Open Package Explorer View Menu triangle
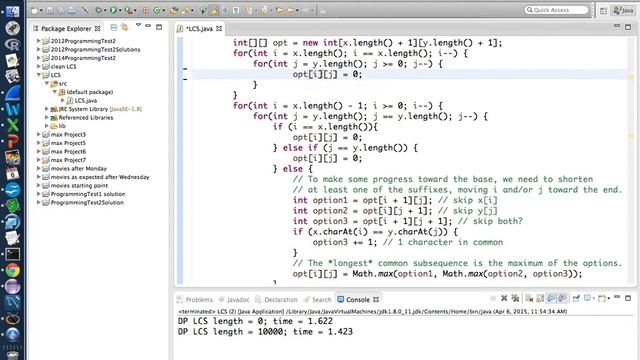This screenshot has width=640, height=360. (138, 25)
